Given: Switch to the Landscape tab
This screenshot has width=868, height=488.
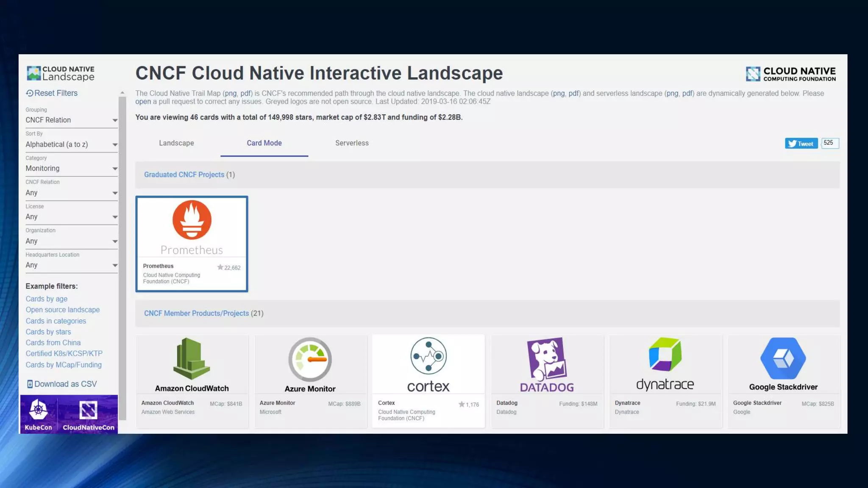Looking at the screenshot, I should coord(176,143).
